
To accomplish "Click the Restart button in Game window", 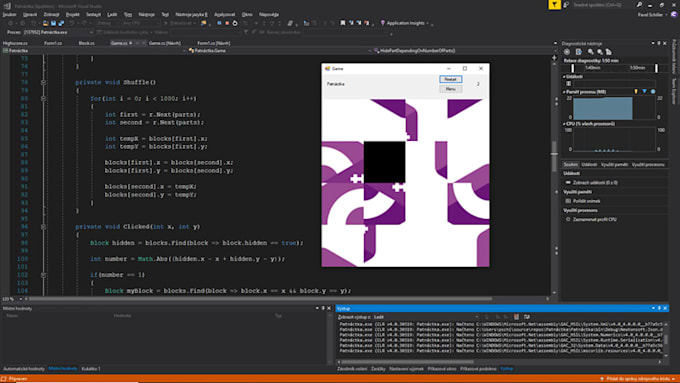I will tap(451, 79).
